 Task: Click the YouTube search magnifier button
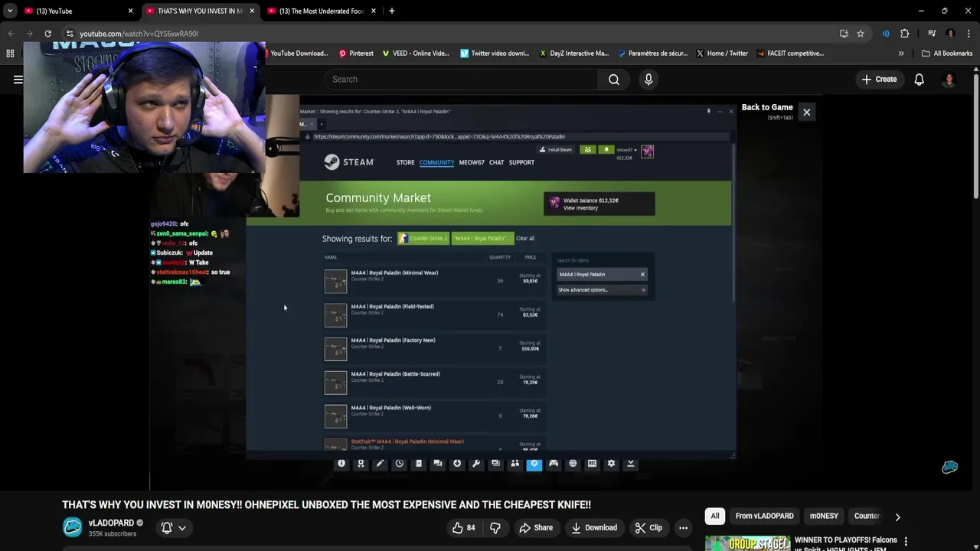(x=614, y=80)
